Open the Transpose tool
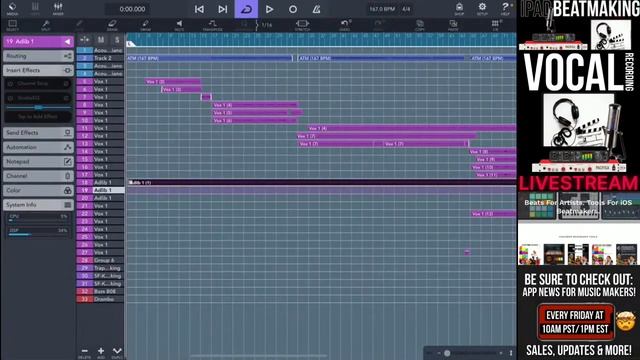The width and height of the screenshot is (640, 360). [x=212, y=25]
